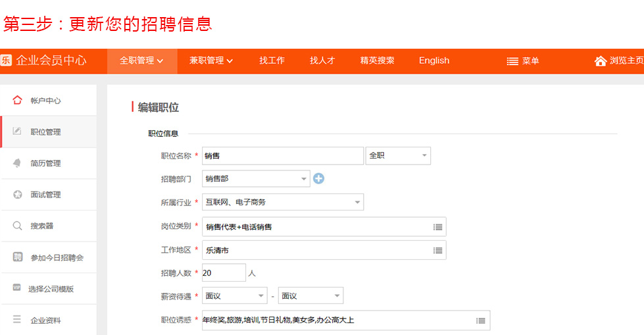Screen dimensions: 644x335
Task: Click the 招聘人数 input field
Action: pos(224,273)
